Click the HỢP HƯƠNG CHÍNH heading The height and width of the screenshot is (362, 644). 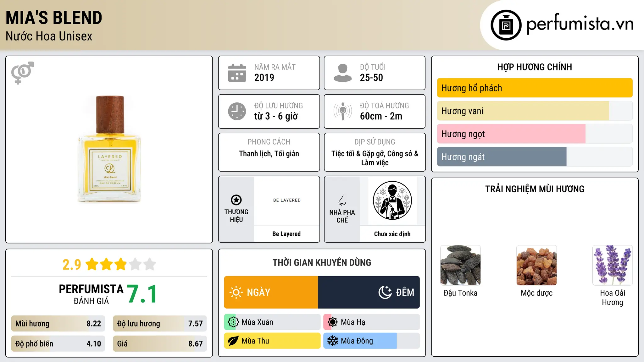pos(535,67)
